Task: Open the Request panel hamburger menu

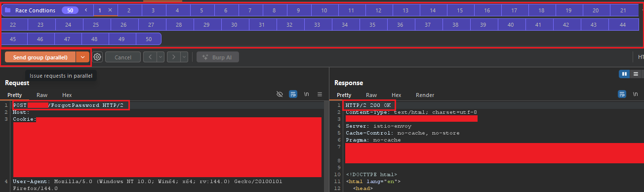Action: (320, 94)
